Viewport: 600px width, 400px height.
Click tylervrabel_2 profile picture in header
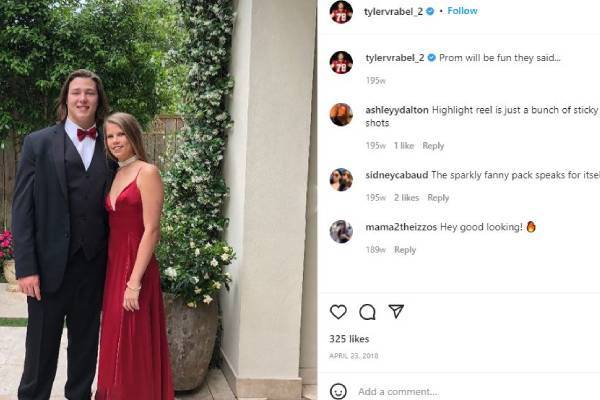[341, 12]
